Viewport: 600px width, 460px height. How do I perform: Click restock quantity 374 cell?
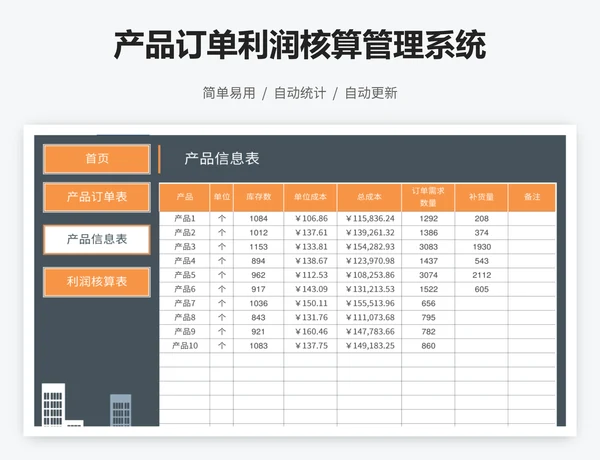tap(481, 233)
